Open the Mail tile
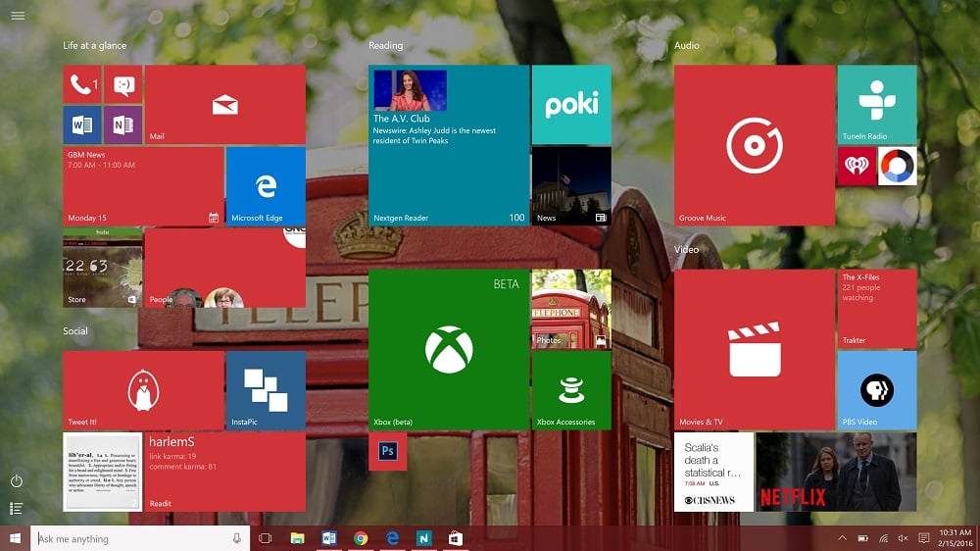The height and width of the screenshot is (551, 980). click(225, 105)
